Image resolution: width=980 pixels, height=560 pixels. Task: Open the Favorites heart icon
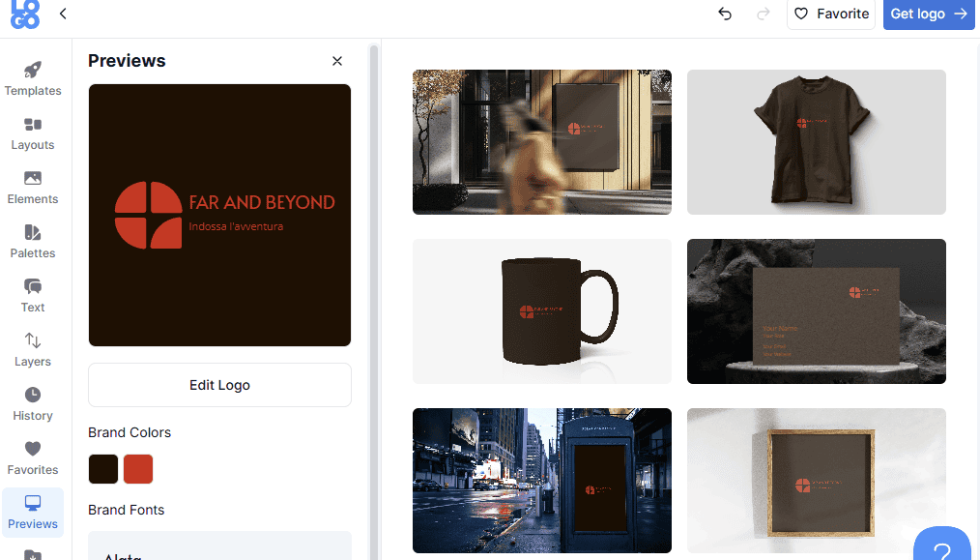[x=33, y=450]
